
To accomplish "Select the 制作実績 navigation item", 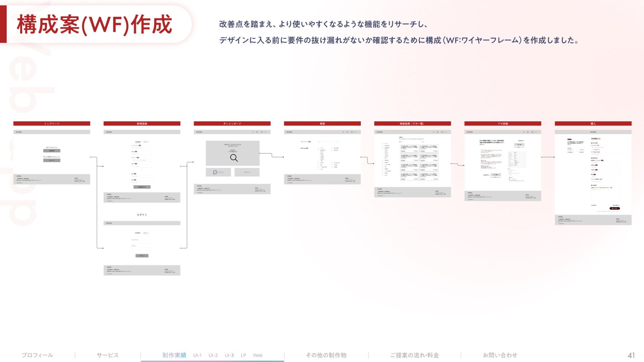I will [x=174, y=355].
